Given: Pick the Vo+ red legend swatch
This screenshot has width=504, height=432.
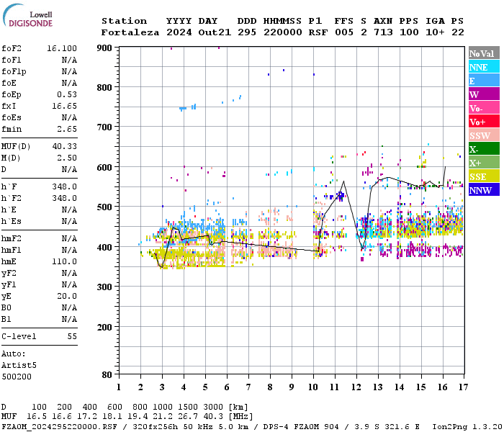Looking at the screenshot, I should tap(484, 122).
